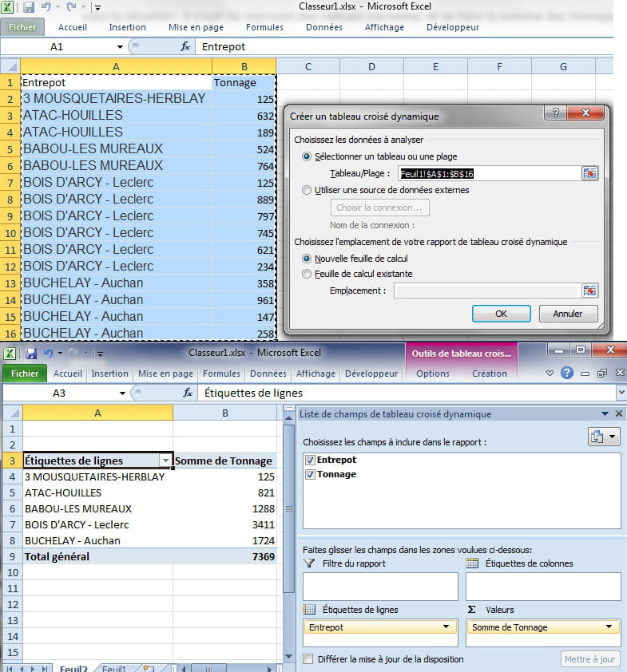This screenshot has width=627, height=672.
Task: Click the horizontal scrollbar thumb of lower sheet
Action: click(x=208, y=669)
